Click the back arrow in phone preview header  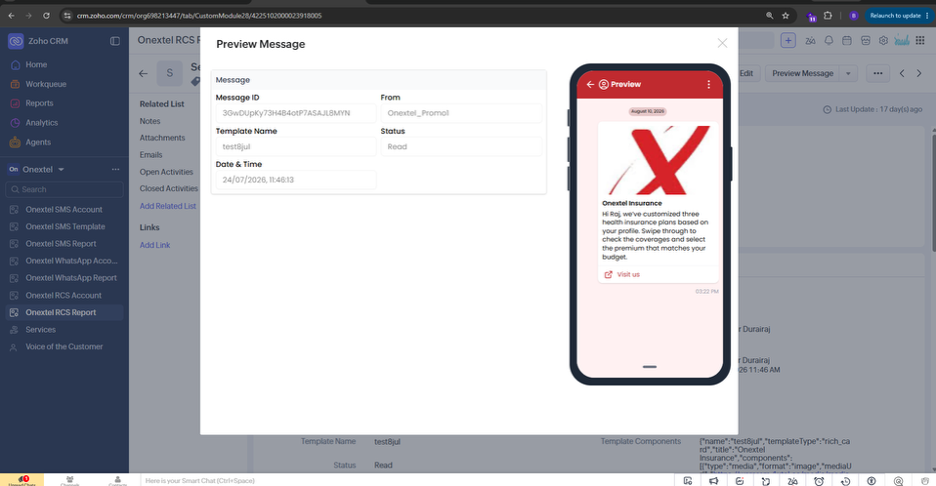point(590,85)
